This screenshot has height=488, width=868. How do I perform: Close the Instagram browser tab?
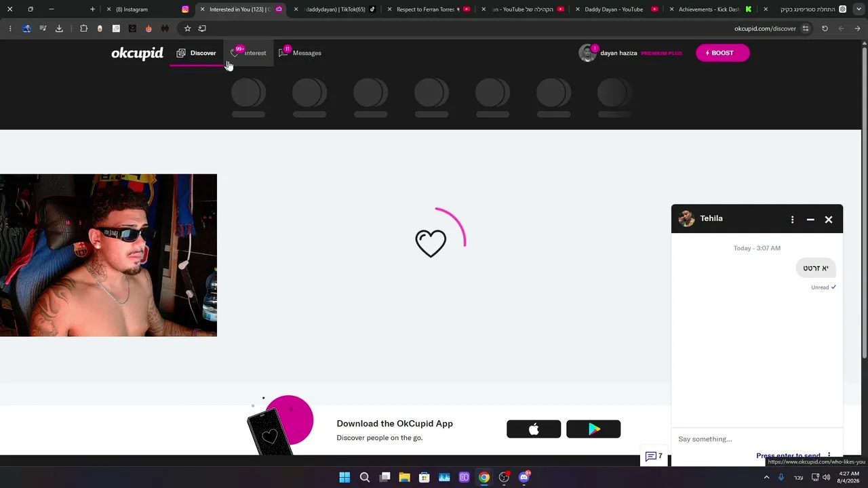click(x=108, y=9)
